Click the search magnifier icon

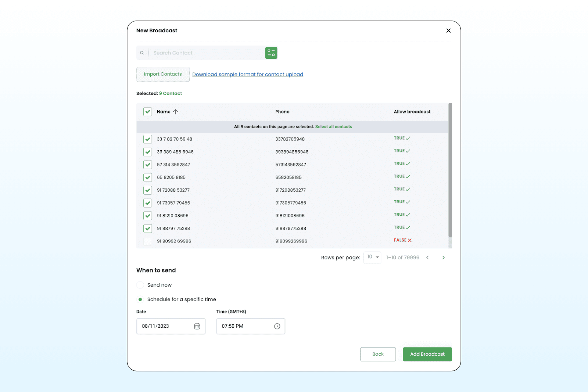142,53
